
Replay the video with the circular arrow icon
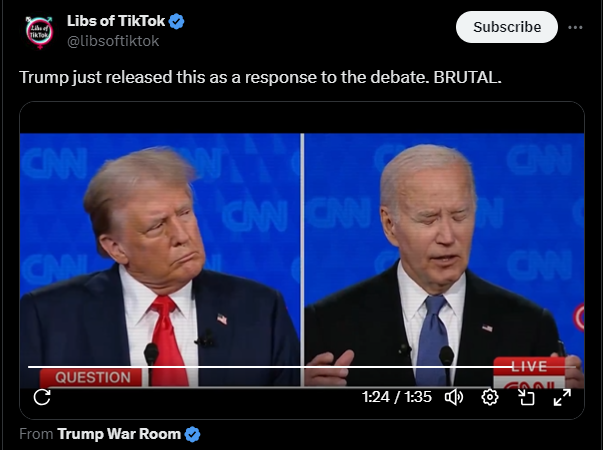(42, 397)
